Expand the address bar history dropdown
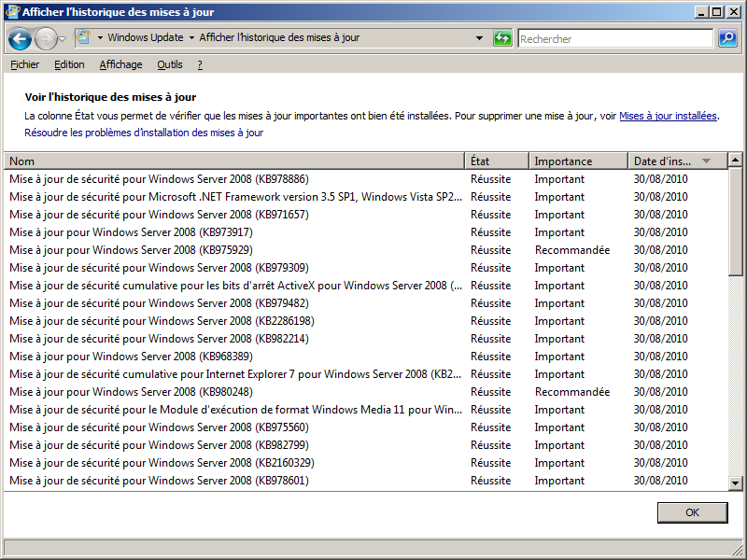This screenshot has width=747, height=560. 480,38
